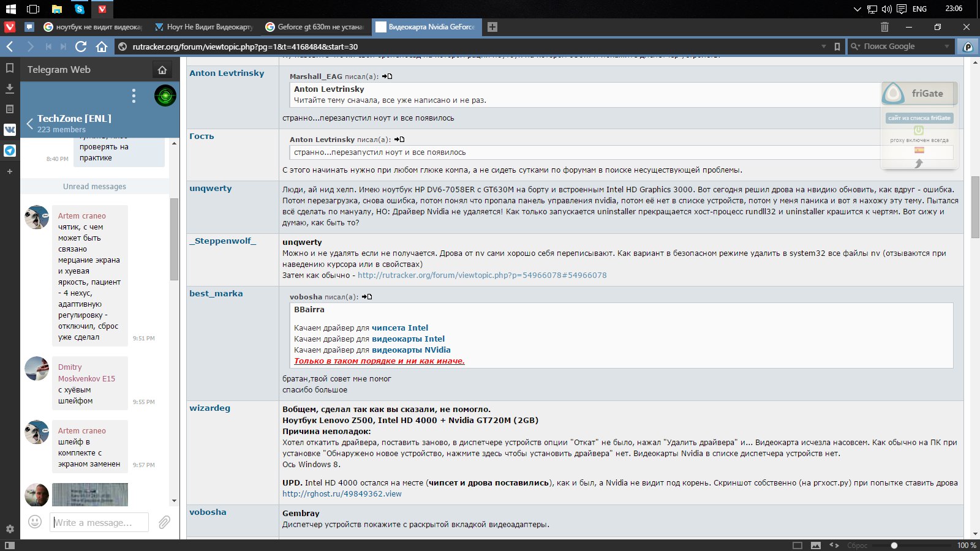Viewport: 980px width, 551px height.
Task: Show hidden system tray icons
Action: click(858, 9)
